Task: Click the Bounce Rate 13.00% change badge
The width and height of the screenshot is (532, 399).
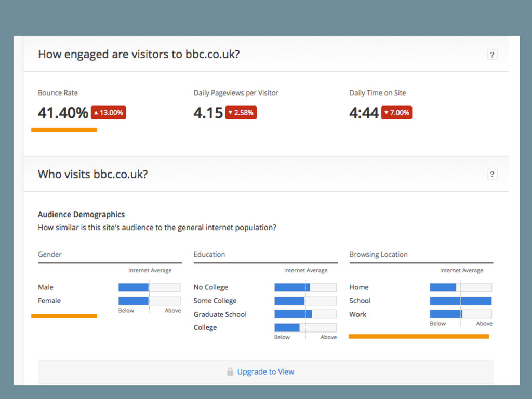Action: pyautogui.click(x=108, y=113)
